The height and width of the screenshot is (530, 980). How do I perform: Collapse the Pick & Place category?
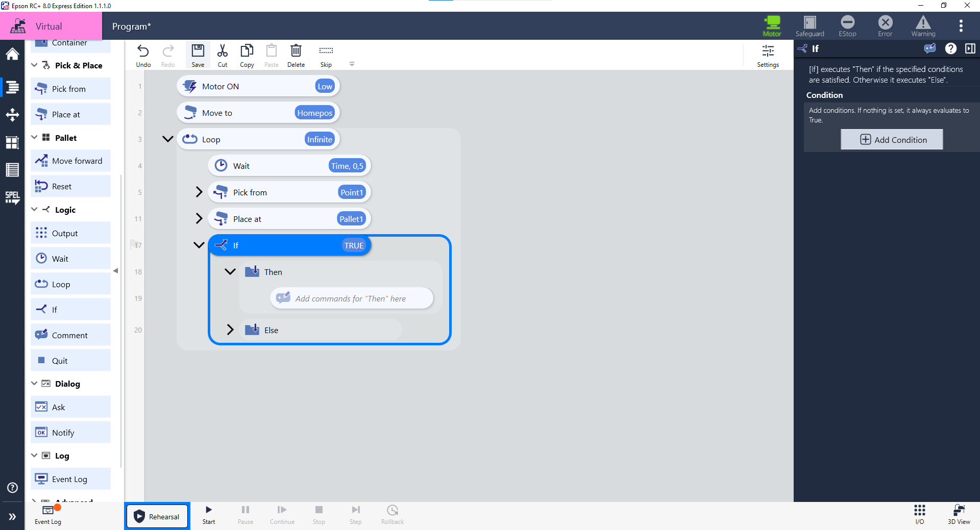coord(34,65)
